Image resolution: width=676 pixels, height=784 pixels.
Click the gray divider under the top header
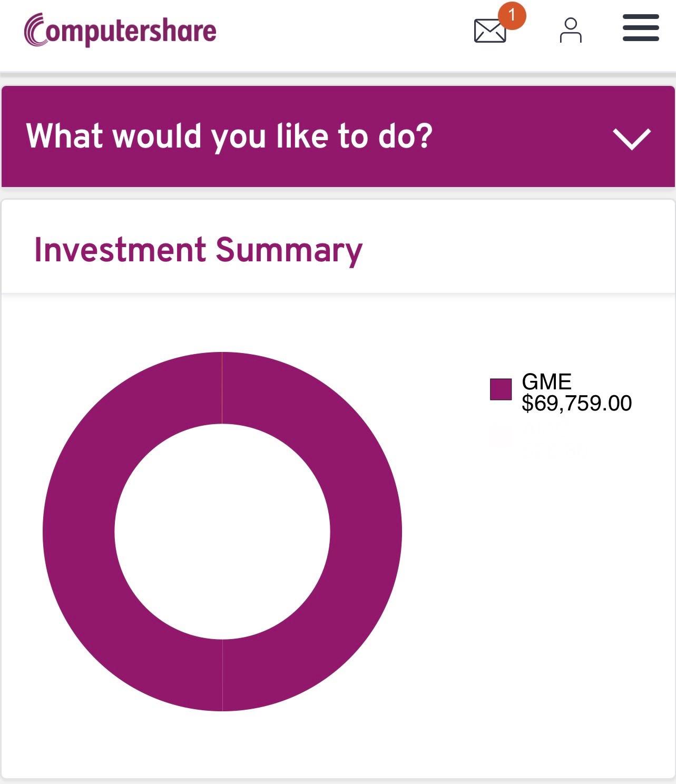coord(338,74)
